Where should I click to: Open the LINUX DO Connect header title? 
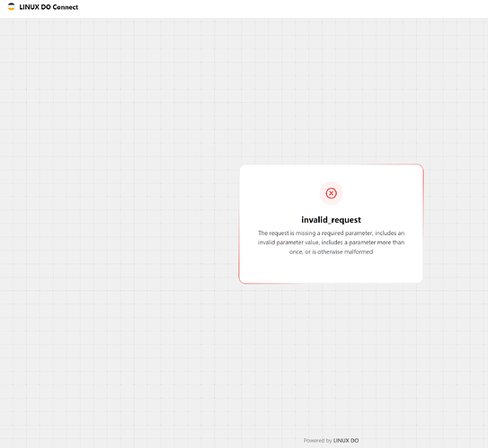[x=49, y=7]
